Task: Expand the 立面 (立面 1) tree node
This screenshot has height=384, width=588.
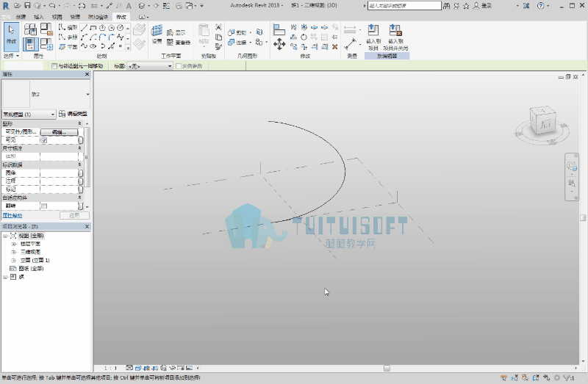Action: 13,261
